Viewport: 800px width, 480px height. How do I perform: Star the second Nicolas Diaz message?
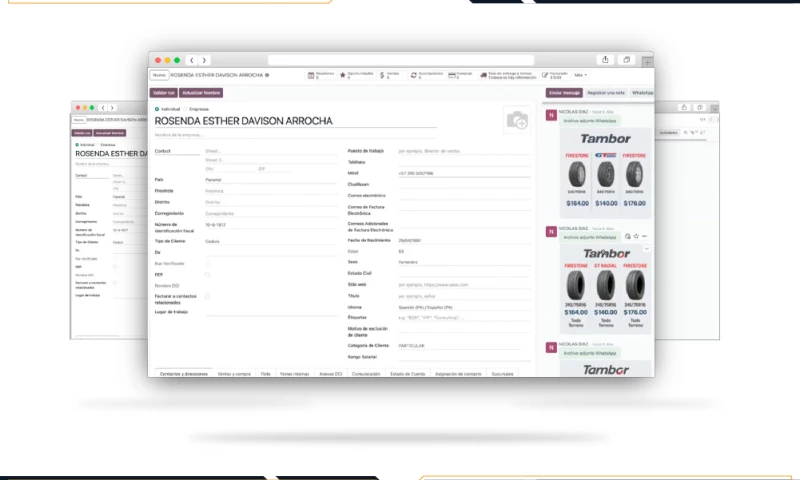(x=635, y=237)
